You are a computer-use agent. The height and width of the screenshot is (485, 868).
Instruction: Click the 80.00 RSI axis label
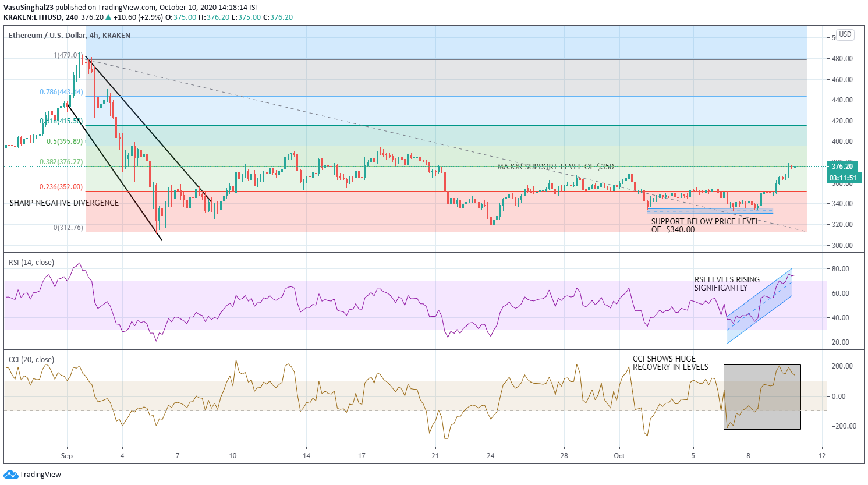click(x=841, y=269)
